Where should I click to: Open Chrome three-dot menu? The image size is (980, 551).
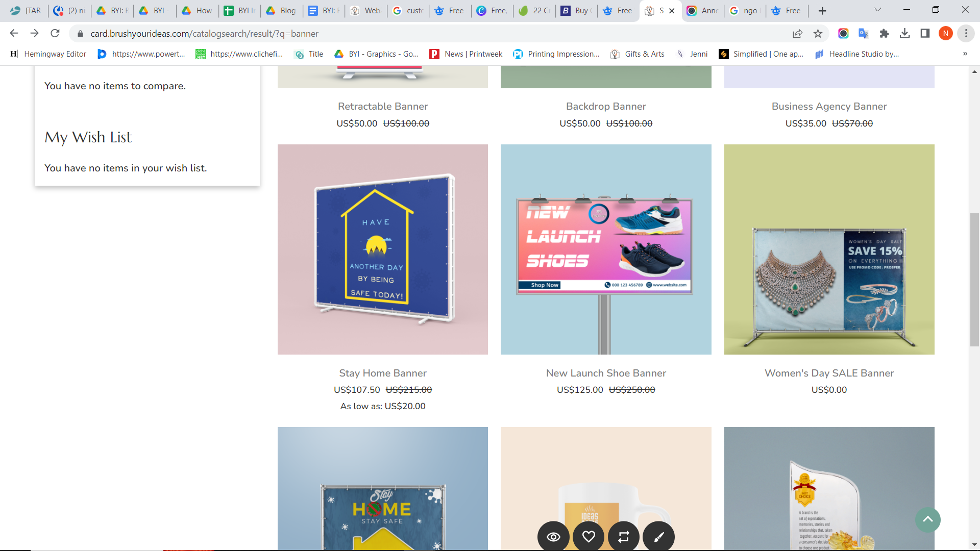pos(966,34)
